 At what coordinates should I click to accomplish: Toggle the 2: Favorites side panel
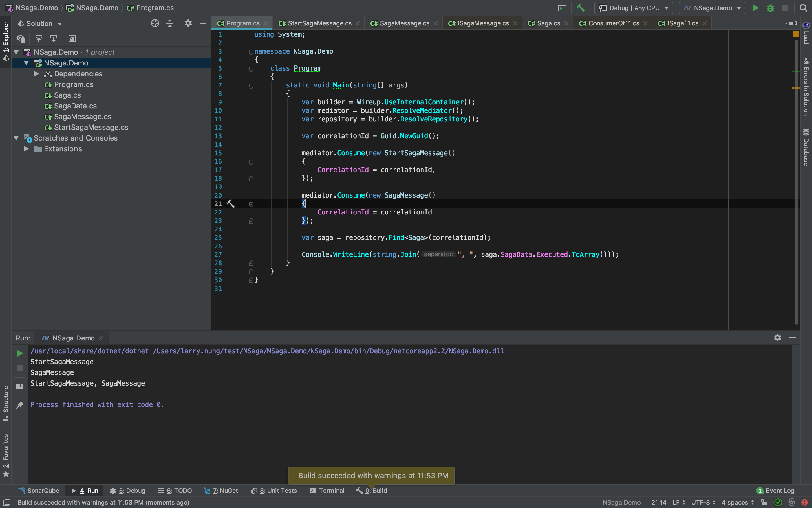pyautogui.click(x=6, y=455)
